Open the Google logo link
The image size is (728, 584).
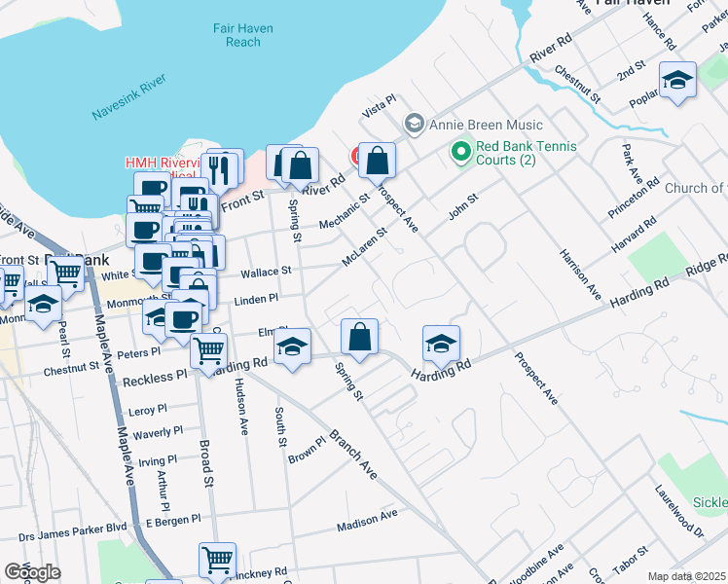pyautogui.click(x=32, y=572)
